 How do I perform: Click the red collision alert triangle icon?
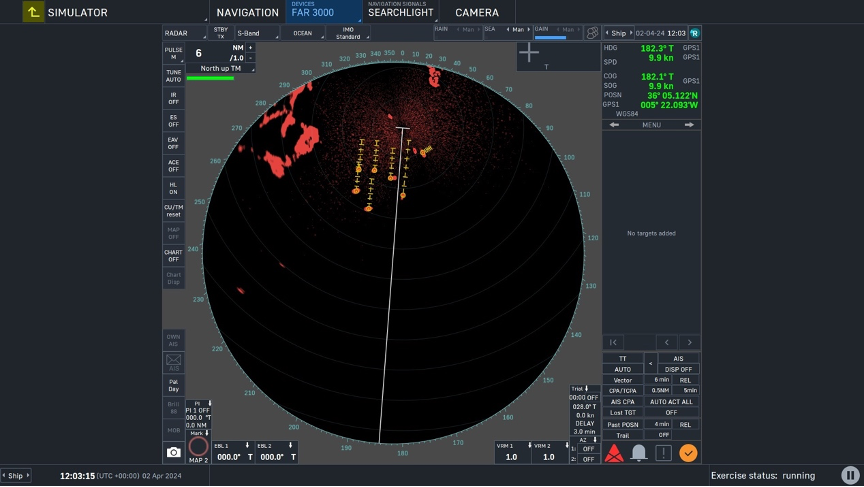tap(614, 453)
